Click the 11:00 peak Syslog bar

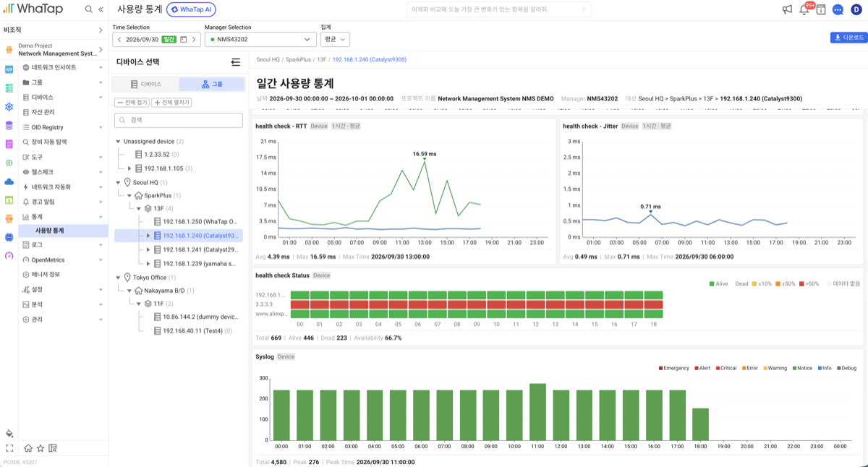(537, 412)
